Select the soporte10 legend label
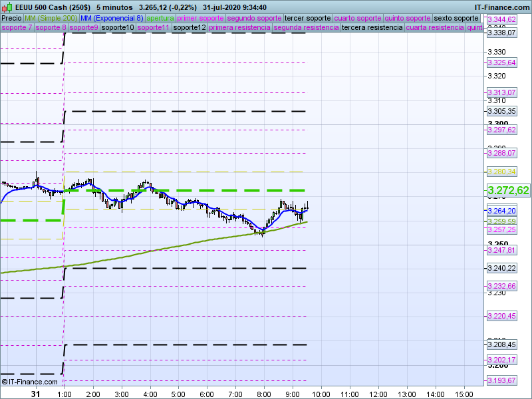 click(x=118, y=28)
